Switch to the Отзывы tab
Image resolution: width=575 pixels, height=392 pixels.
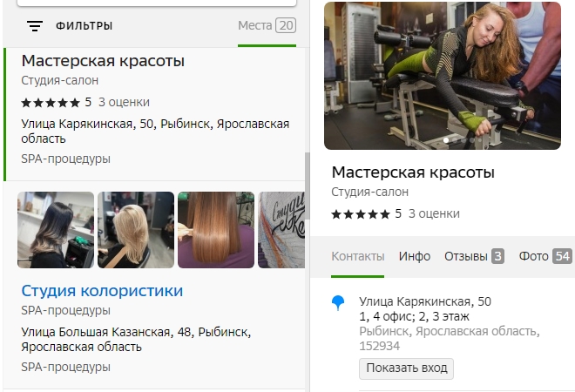point(474,256)
